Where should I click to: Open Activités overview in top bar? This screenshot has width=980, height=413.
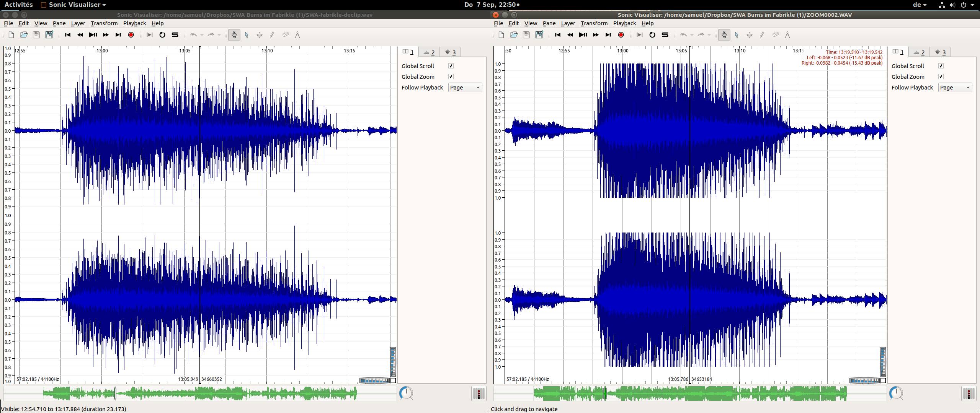coord(18,5)
